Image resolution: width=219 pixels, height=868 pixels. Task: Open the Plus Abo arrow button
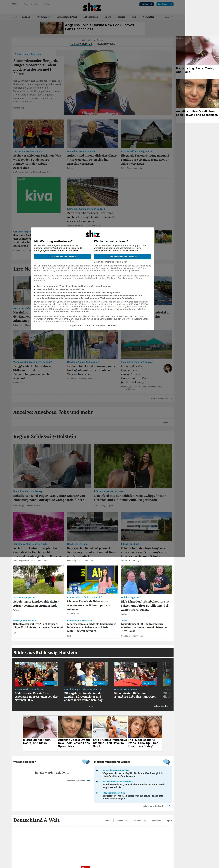pos(146,4)
